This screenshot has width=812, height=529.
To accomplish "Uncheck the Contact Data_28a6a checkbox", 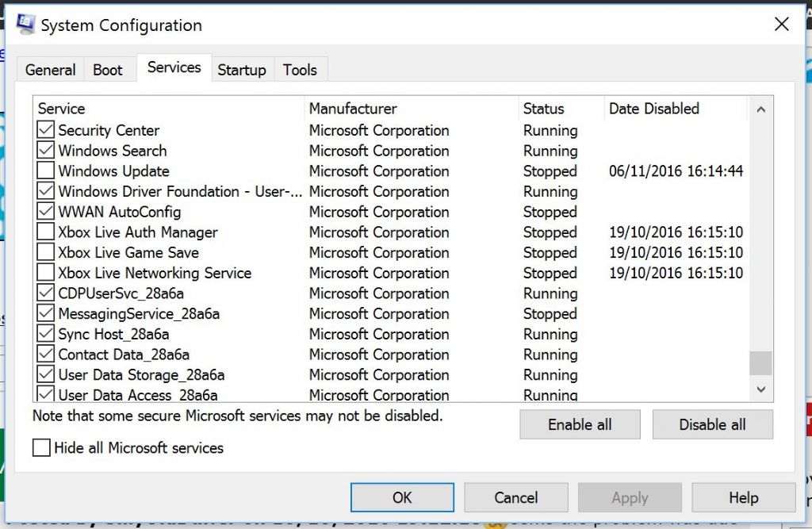I will (x=45, y=354).
